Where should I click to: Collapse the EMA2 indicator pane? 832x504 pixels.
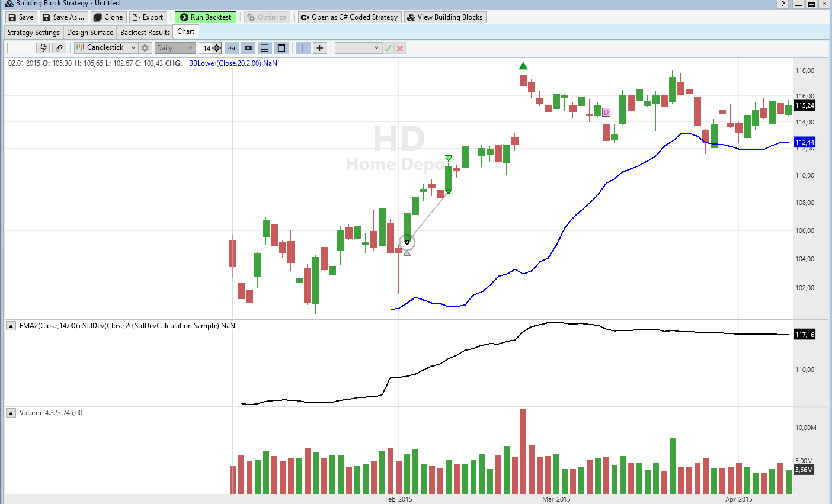coord(11,326)
